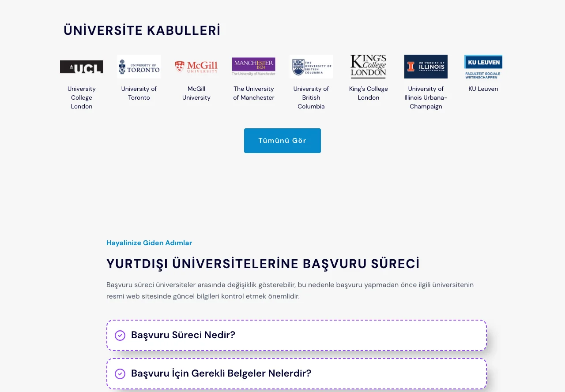565x392 pixels.
Task: Click the ÜNİVERSİTE KABULLERİ heading
Action: [x=142, y=30]
